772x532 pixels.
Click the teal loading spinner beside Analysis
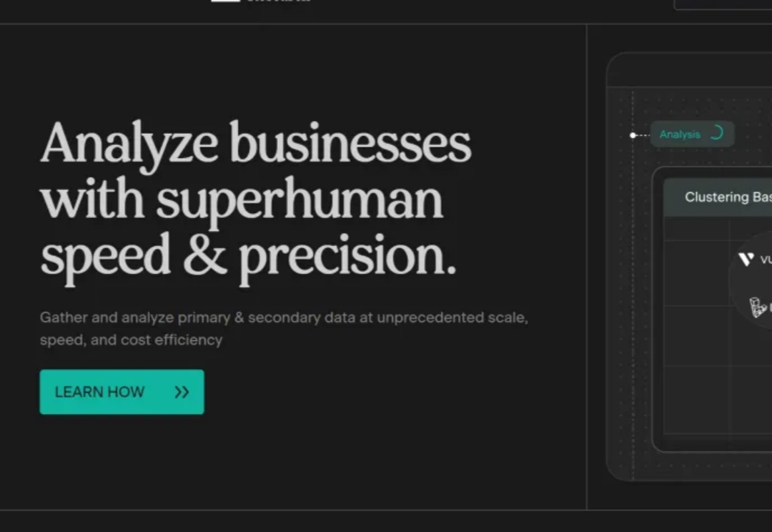click(x=716, y=132)
